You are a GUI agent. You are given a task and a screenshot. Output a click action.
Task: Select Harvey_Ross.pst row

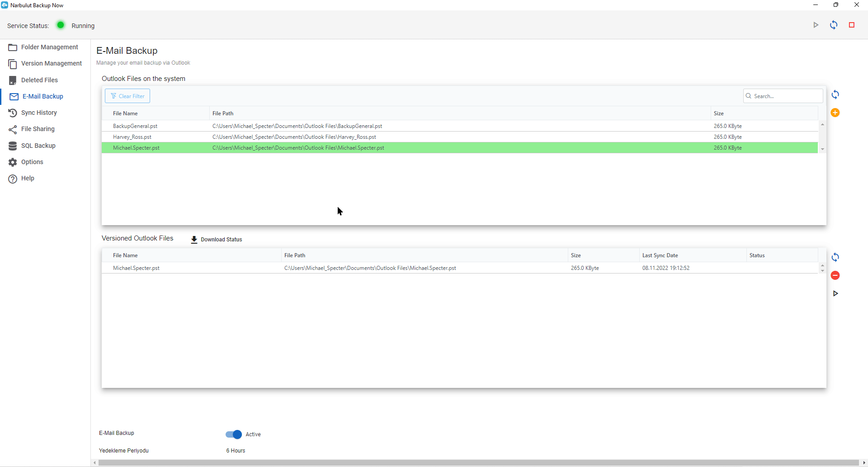tap(460, 137)
